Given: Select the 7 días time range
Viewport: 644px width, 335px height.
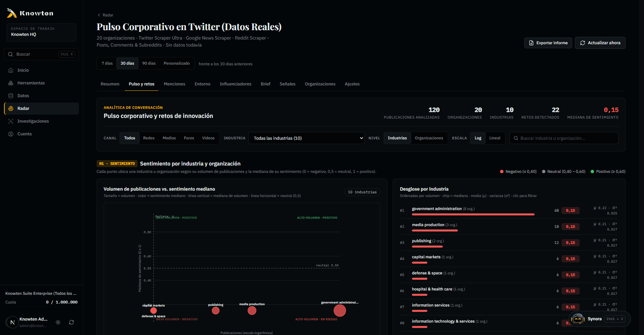Looking at the screenshot, I should point(107,63).
